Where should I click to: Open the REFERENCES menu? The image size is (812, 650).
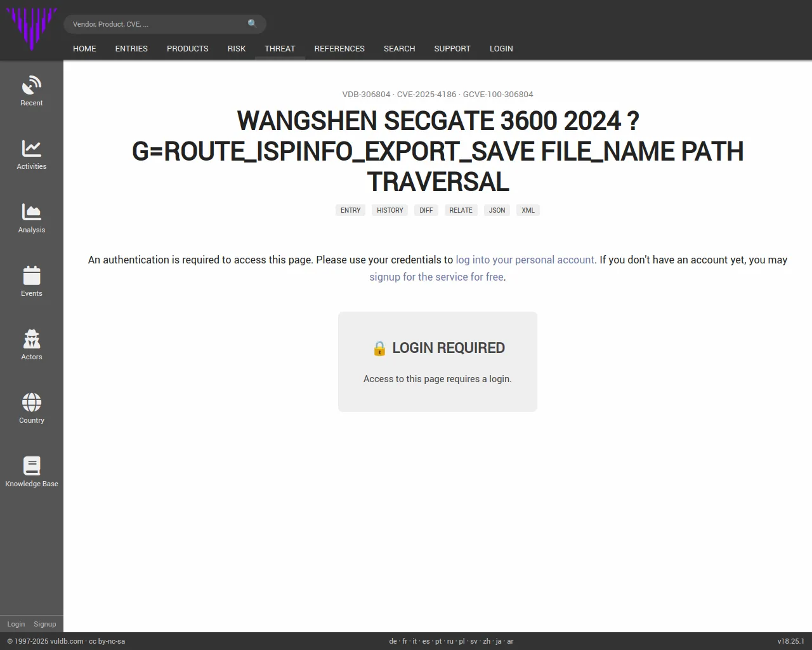click(x=339, y=48)
